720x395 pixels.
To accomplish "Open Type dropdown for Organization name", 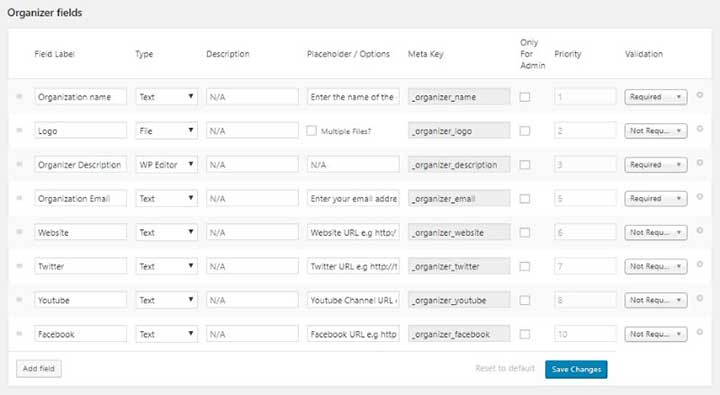I will tap(167, 97).
